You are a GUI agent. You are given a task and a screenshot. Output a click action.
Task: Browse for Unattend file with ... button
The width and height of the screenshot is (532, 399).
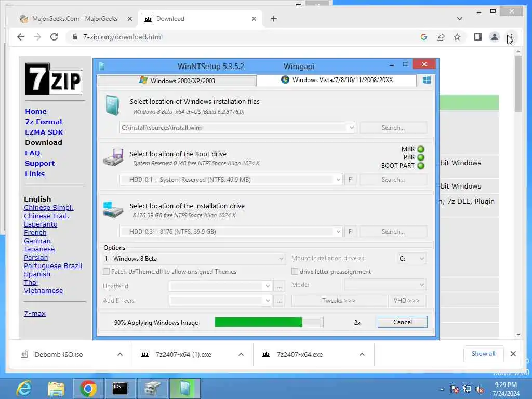pos(279,286)
